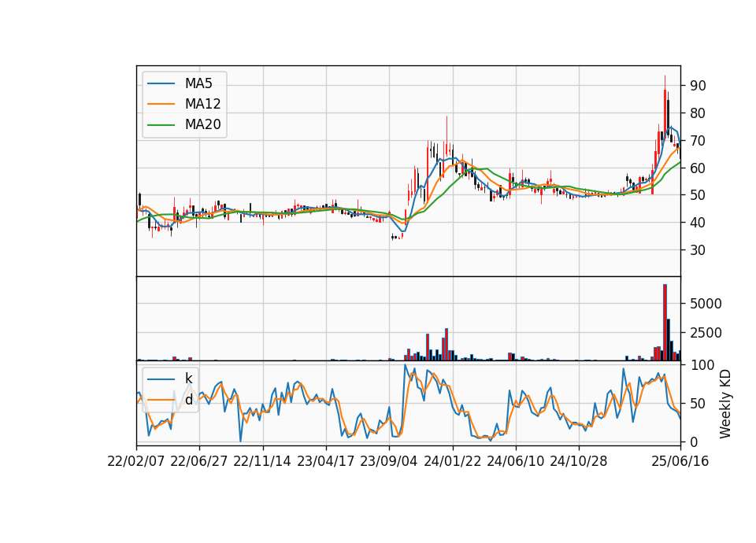Click the price axis value 40
This screenshot has height=543, width=756.
(x=699, y=223)
